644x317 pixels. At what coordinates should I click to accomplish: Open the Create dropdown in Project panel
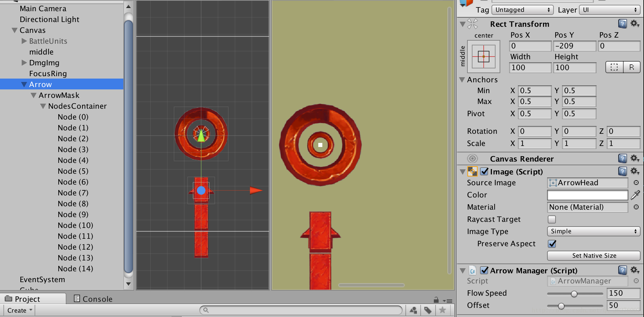coord(19,310)
